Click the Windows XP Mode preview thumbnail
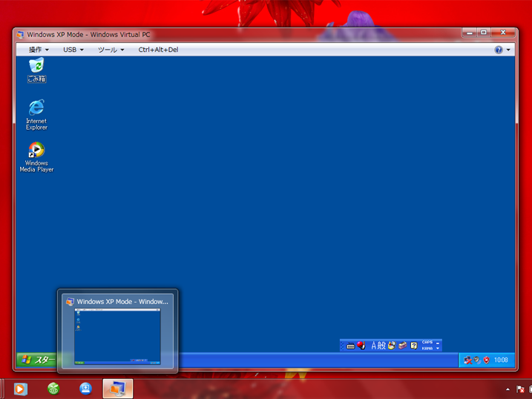This screenshot has height=399, width=532. click(x=117, y=336)
